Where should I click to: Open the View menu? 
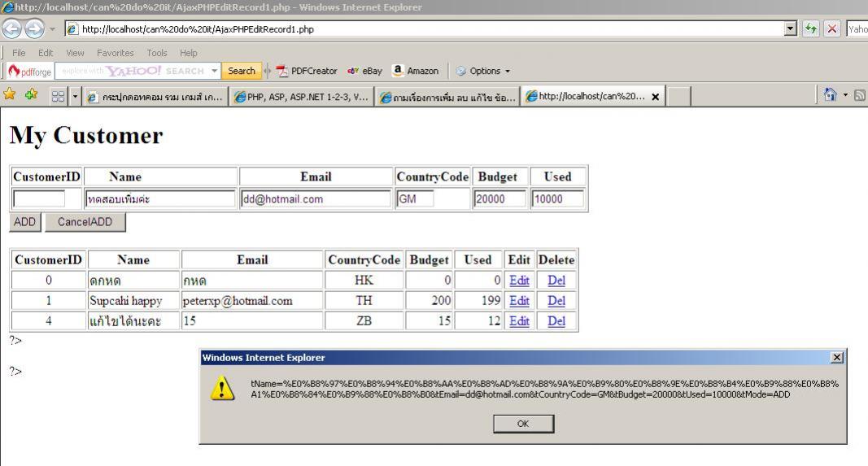pos(75,53)
